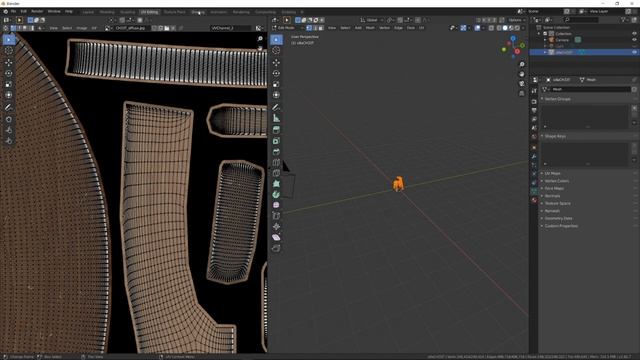Open the Render menu
Image resolution: width=640 pixels, height=360 pixels.
(37, 11)
